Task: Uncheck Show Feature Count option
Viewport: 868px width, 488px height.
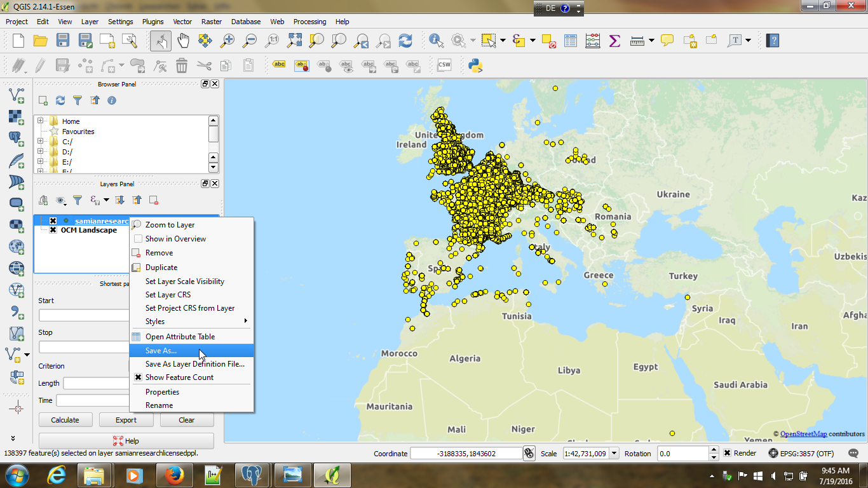Action: point(138,377)
